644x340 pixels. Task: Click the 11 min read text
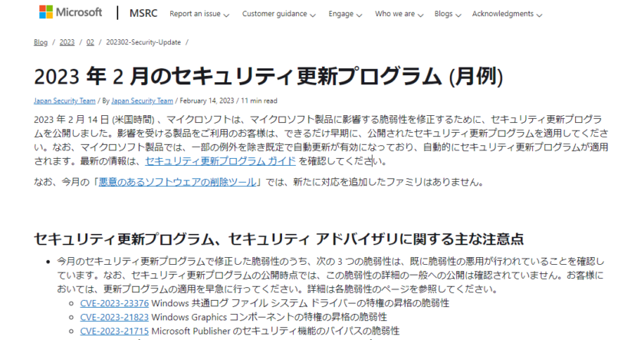[x=259, y=101]
